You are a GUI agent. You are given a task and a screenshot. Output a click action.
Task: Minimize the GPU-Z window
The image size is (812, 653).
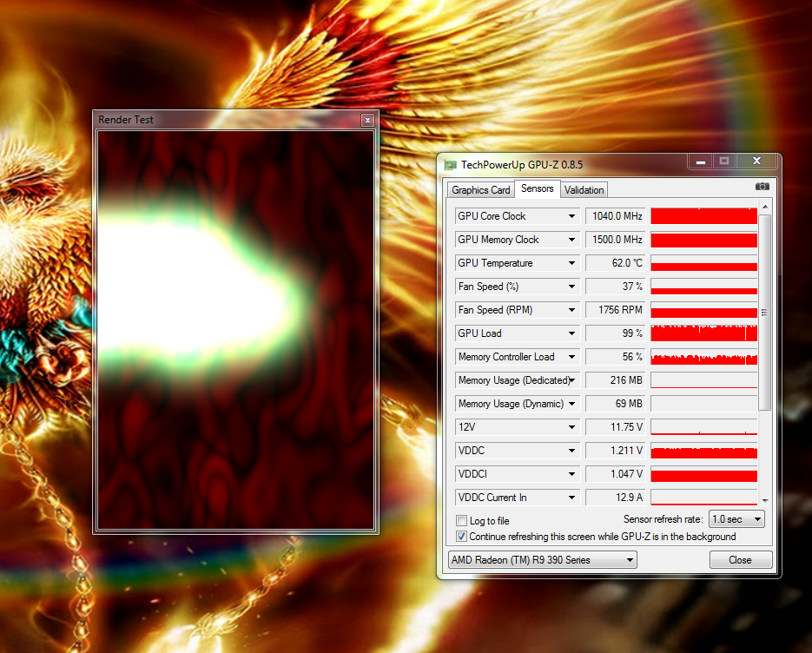click(701, 162)
